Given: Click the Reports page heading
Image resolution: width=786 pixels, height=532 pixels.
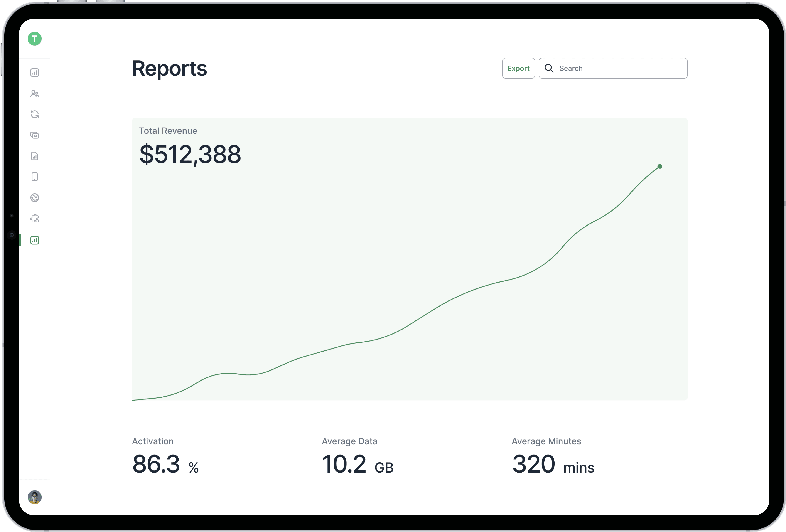Looking at the screenshot, I should coord(169,68).
